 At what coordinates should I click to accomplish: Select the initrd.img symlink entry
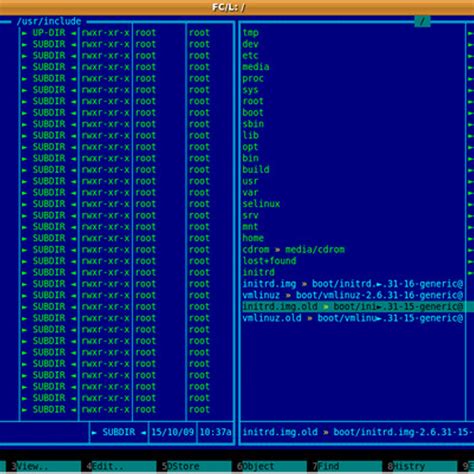tap(353, 284)
